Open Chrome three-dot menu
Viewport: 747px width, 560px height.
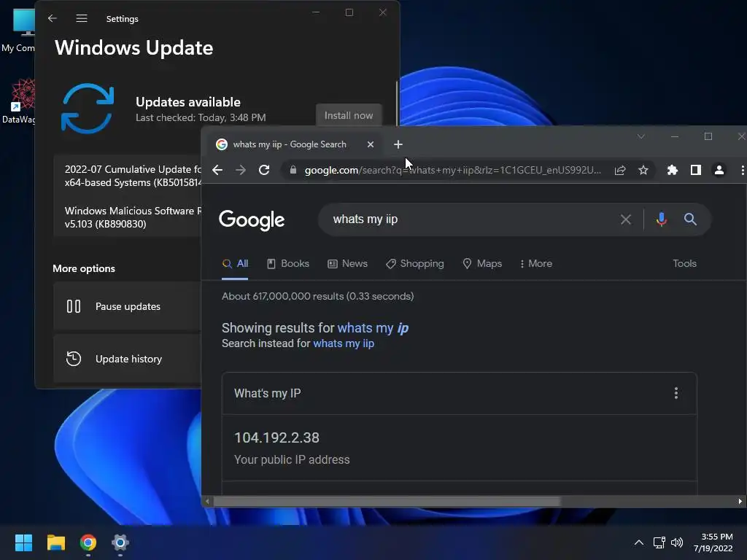click(742, 170)
